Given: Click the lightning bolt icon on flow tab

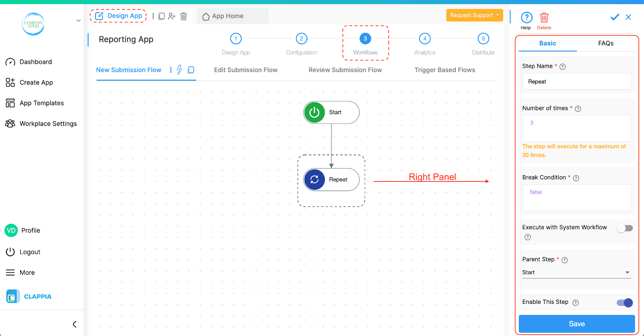Looking at the screenshot, I should coord(180,70).
